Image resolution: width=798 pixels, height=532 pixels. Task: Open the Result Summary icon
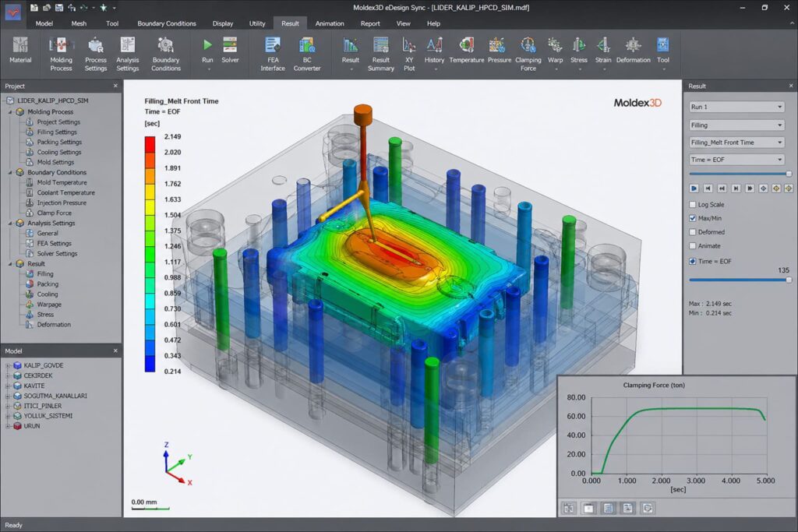(x=380, y=52)
